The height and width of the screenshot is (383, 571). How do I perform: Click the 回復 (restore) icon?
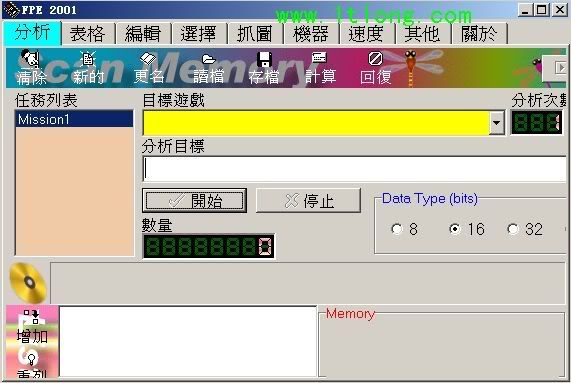coord(375,59)
